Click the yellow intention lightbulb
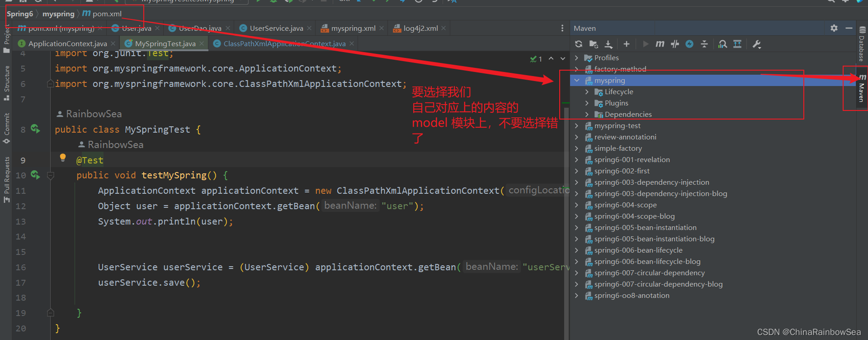 pos(63,158)
